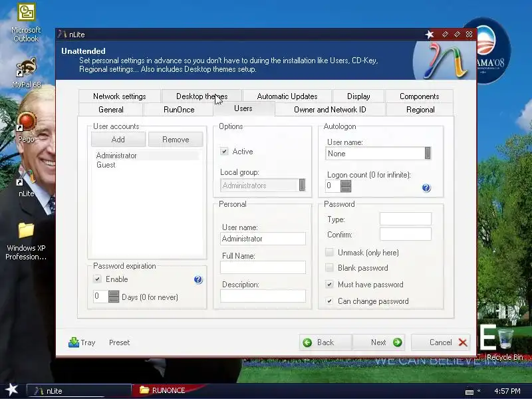Image resolution: width=532 pixels, height=399 pixels.
Task: Click the Back button
Action: pyautogui.click(x=326, y=342)
